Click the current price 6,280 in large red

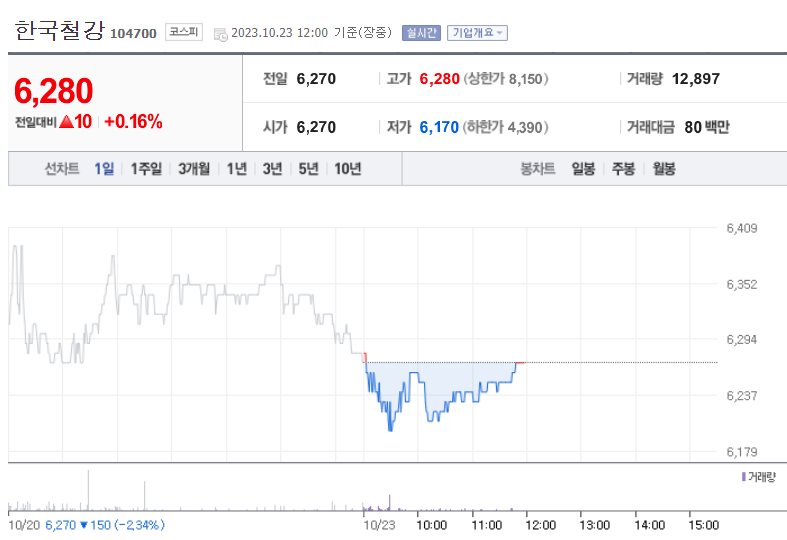[53, 91]
